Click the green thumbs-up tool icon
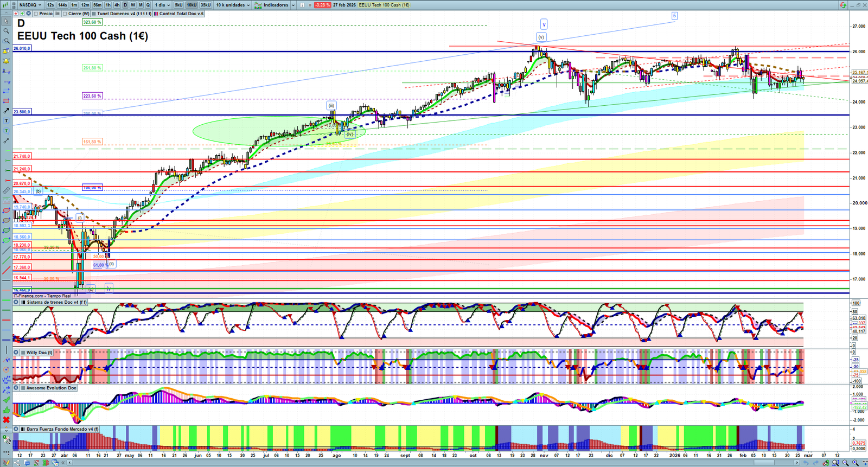Viewport: 868px width, 467px height. (x=6, y=410)
